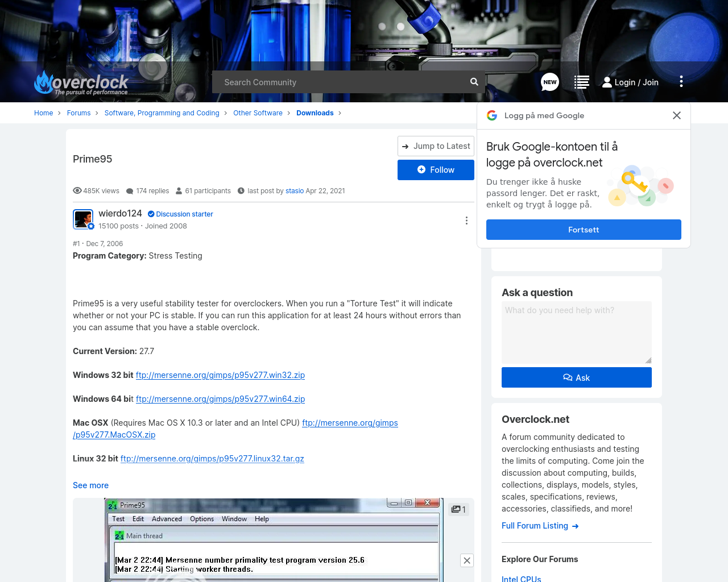Dismiss the overlay with X near screenshot

[x=467, y=560]
